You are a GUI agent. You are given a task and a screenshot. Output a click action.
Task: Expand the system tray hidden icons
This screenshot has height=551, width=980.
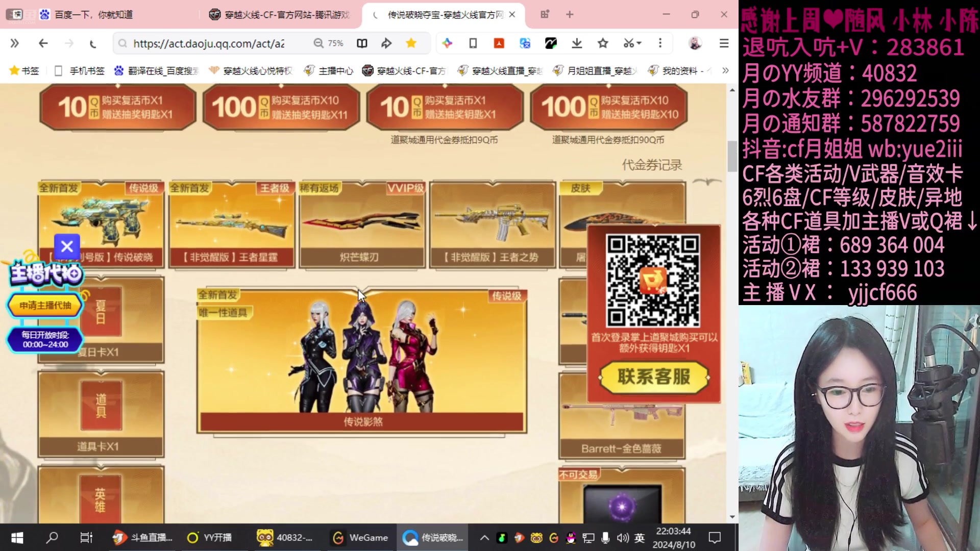(x=484, y=538)
